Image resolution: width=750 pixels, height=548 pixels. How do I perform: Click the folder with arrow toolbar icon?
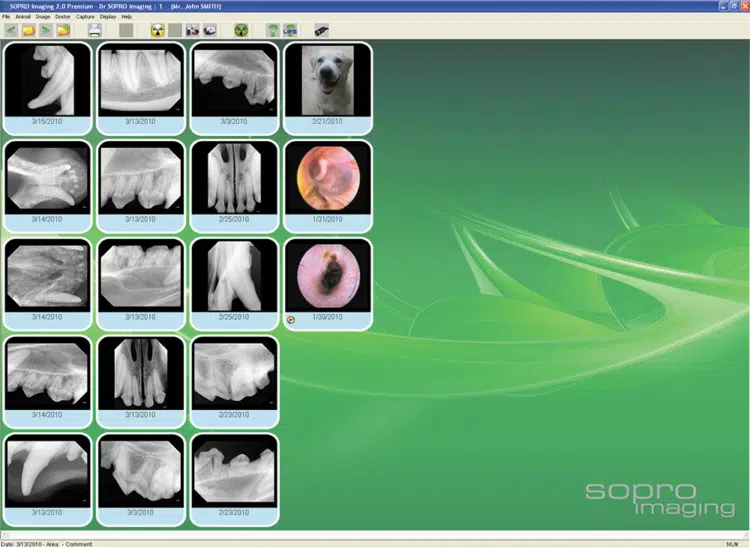[x=63, y=30]
